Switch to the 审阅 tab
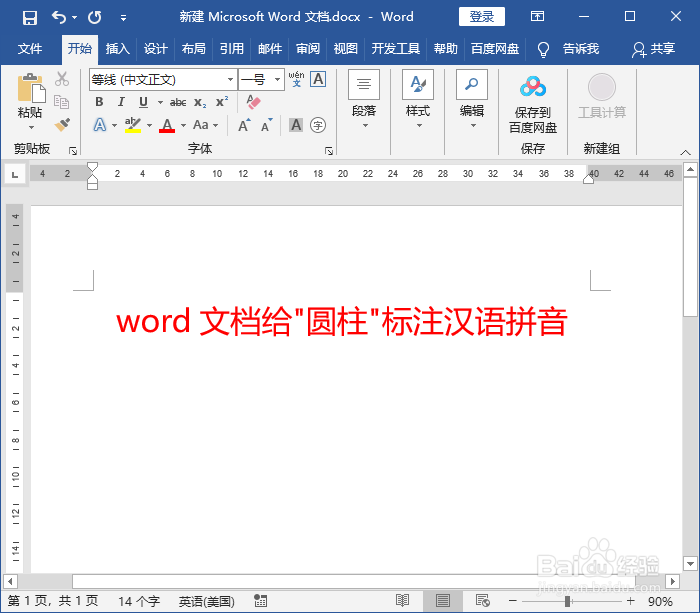Image resolution: width=700 pixels, height=613 pixels. tap(308, 48)
